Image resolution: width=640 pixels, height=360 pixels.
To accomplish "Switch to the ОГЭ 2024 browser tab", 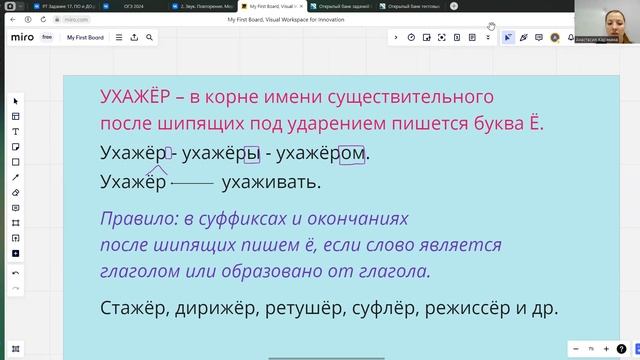I will pos(133,6).
